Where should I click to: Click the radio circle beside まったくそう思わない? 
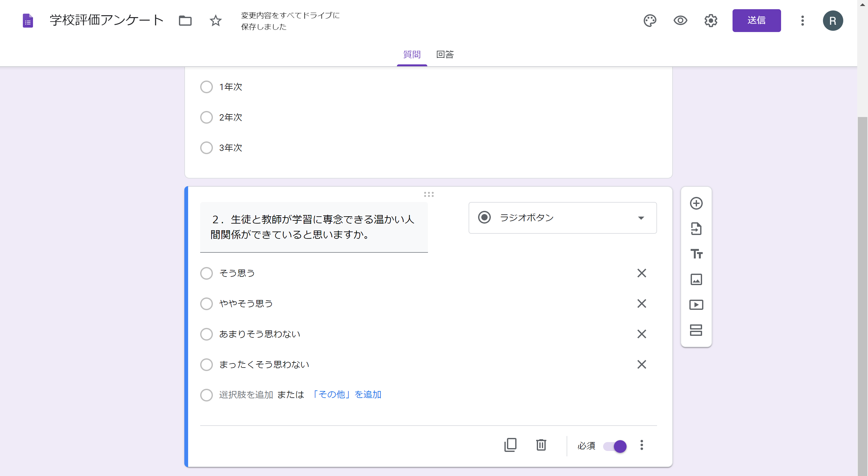pos(206,364)
